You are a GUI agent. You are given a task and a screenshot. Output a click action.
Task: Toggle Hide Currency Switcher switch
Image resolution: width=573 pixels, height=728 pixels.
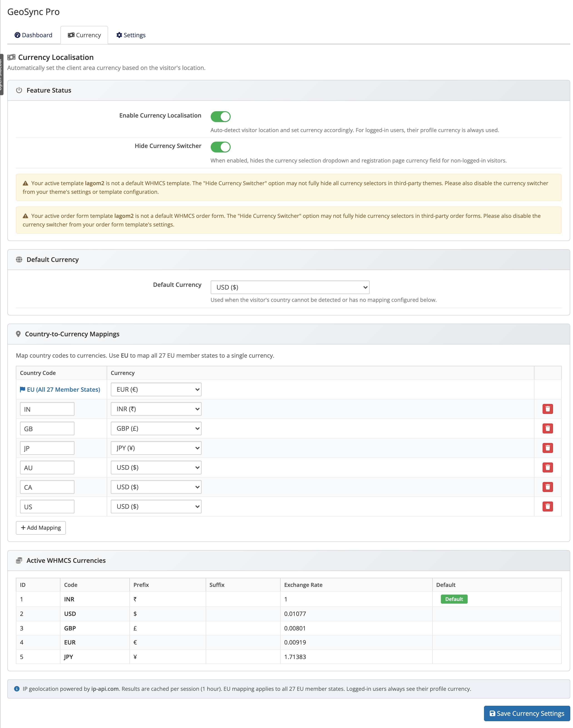[x=220, y=147]
